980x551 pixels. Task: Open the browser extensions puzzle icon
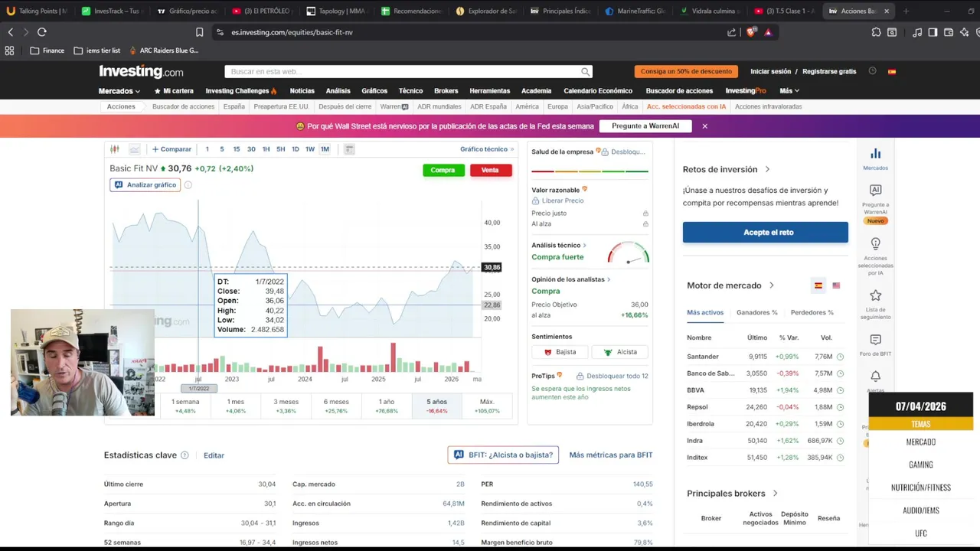[x=876, y=32]
